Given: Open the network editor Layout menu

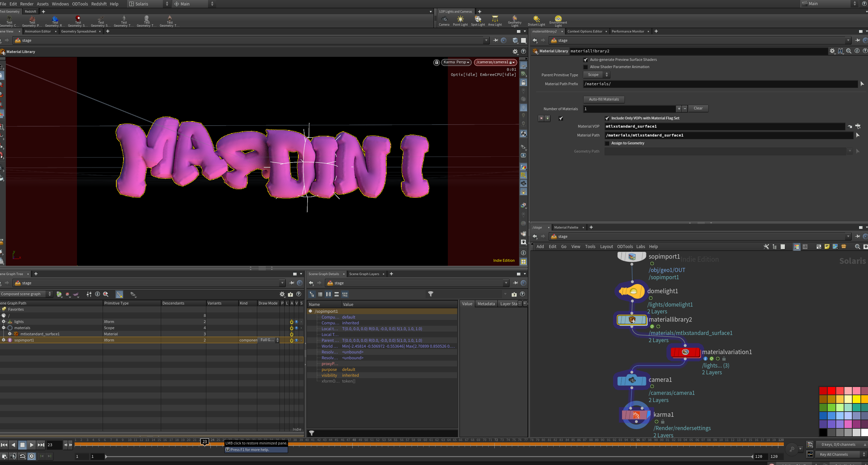Looking at the screenshot, I should 606,247.
